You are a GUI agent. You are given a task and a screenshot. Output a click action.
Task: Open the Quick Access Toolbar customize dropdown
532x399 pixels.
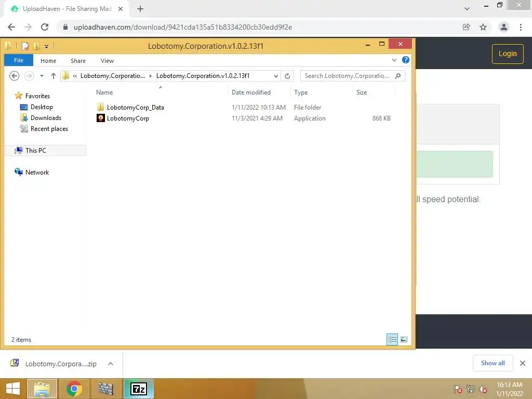(x=46, y=46)
